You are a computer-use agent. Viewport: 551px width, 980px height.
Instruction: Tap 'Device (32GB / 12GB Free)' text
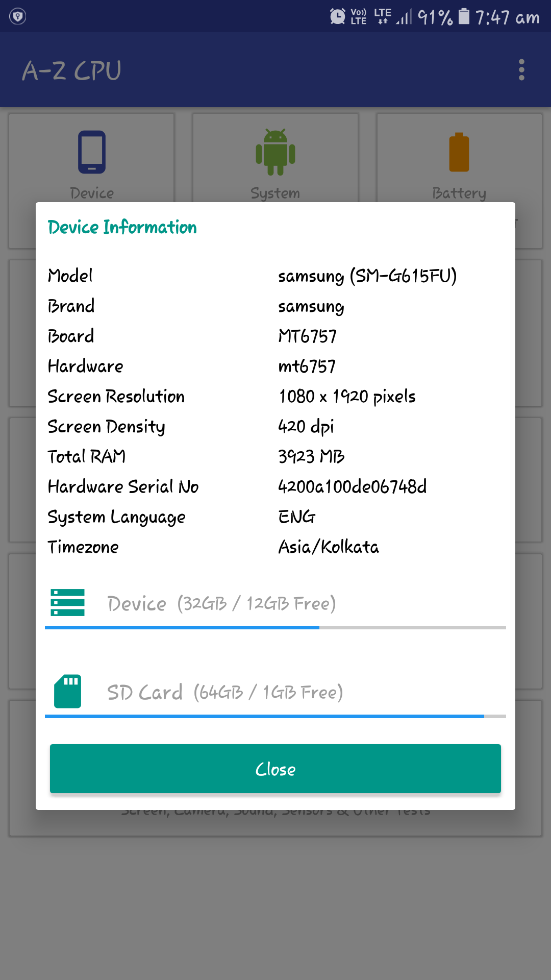coord(221,603)
